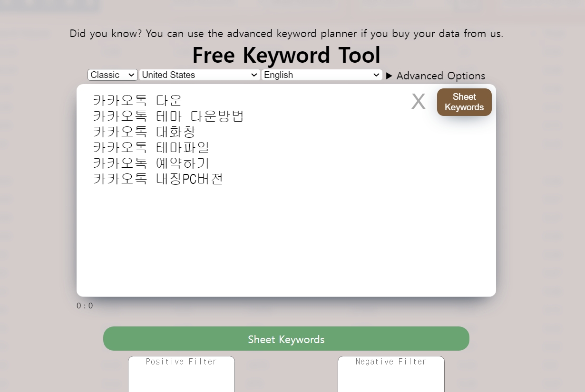
Task: Select the keyword line 카카오톡 테마 다운방법
Action: pyautogui.click(x=168, y=116)
